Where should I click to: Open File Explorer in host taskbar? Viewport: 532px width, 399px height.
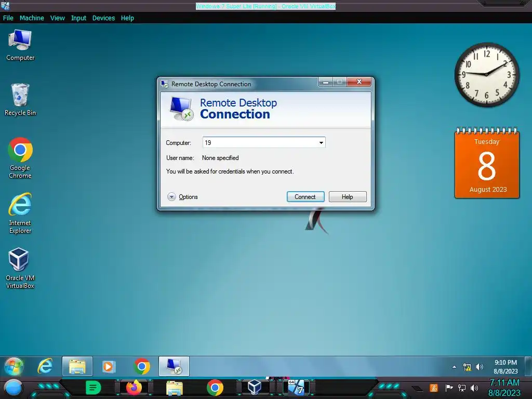coord(175,388)
